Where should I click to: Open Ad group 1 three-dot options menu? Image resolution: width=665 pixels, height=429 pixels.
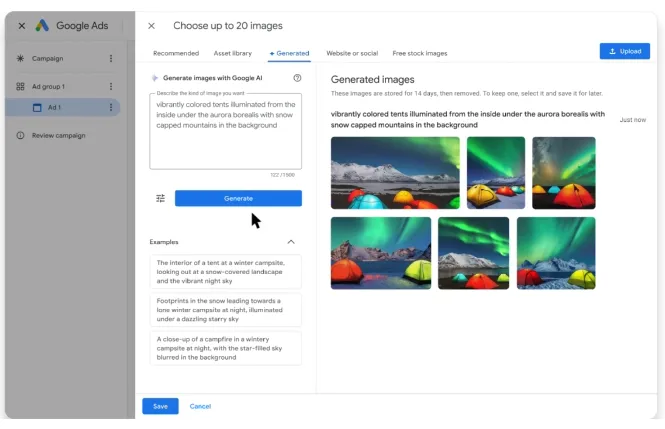click(x=110, y=87)
